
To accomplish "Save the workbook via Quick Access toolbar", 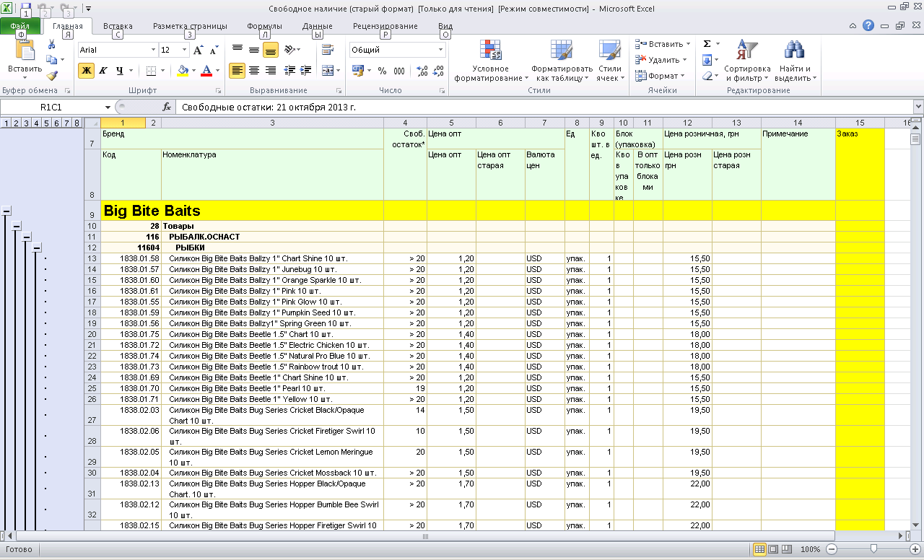I will tap(26, 9).
